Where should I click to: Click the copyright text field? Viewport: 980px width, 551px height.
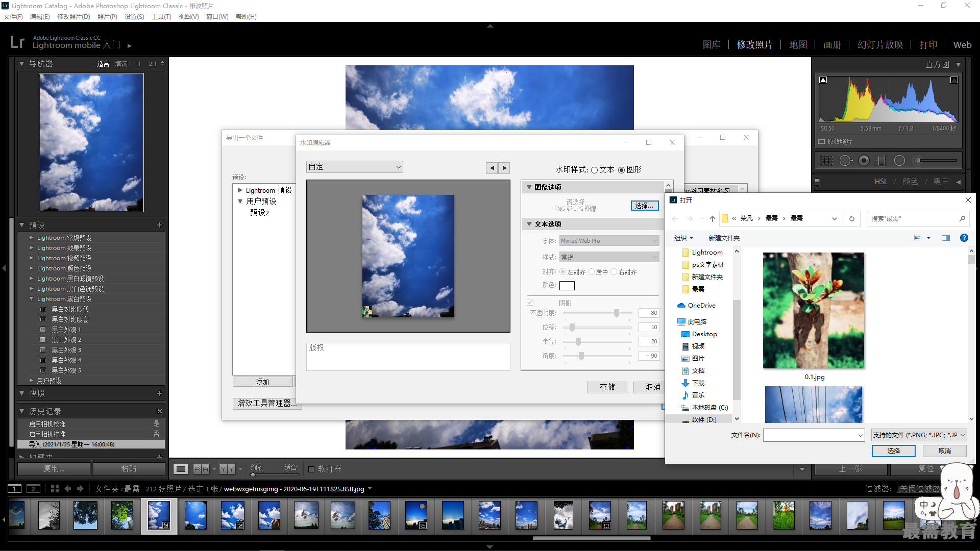point(408,357)
